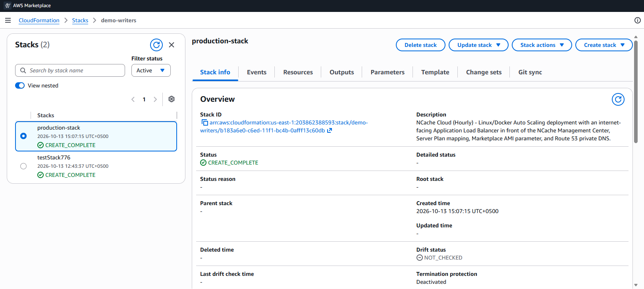Click the testStack776 stack name
The height and width of the screenshot is (289, 644).
click(x=54, y=157)
